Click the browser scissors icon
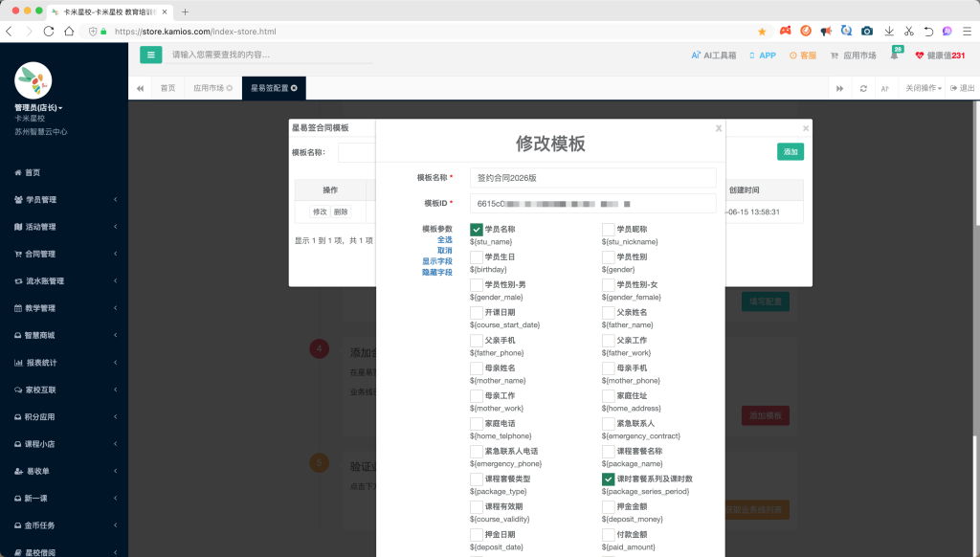 click(x=909, y=32)
